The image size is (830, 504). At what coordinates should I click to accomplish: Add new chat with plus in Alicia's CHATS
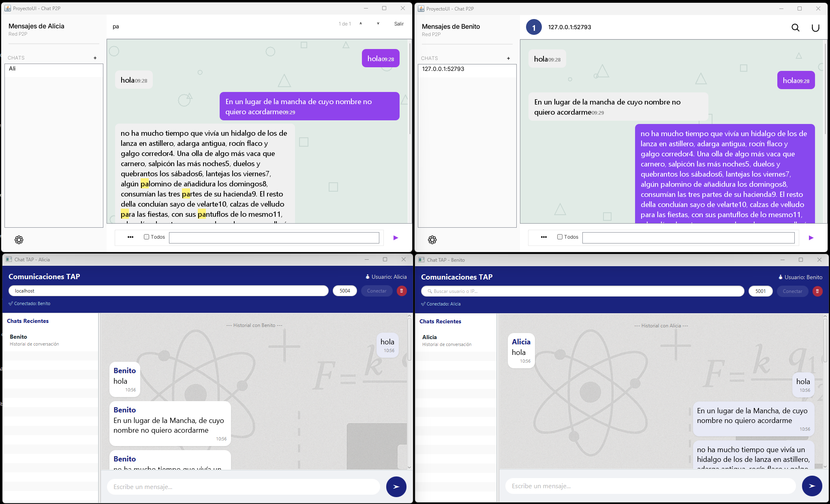click(95, 58)
